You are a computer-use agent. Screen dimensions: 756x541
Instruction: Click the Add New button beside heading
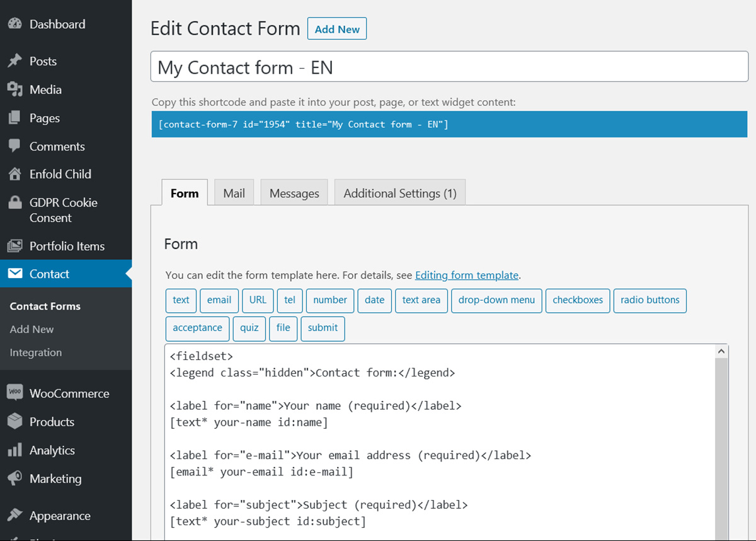337,29
